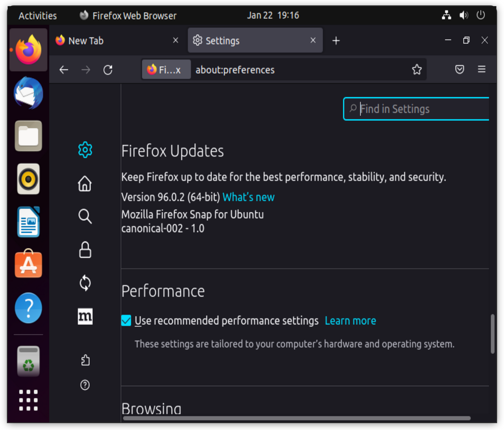This screenshot has height=430, width=504.
Task: Open More from Mozilla icon
Action: pos(85,316)
